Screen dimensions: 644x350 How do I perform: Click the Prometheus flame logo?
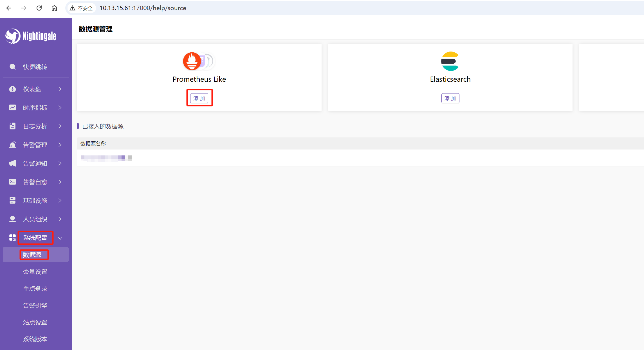click(x=192, y=61)
